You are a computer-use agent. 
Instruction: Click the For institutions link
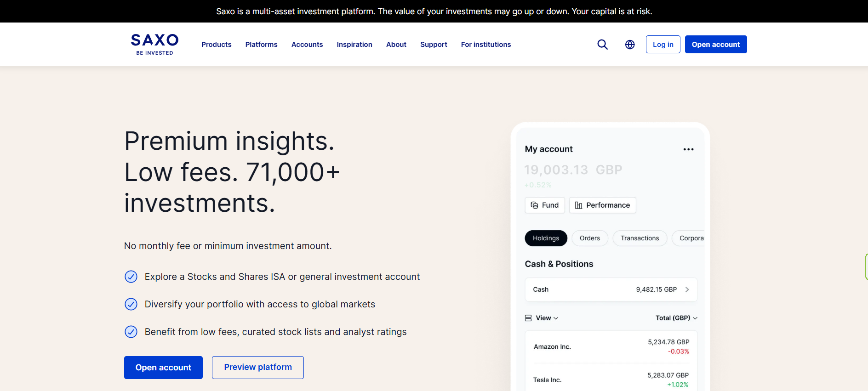[x=485, y=45]
